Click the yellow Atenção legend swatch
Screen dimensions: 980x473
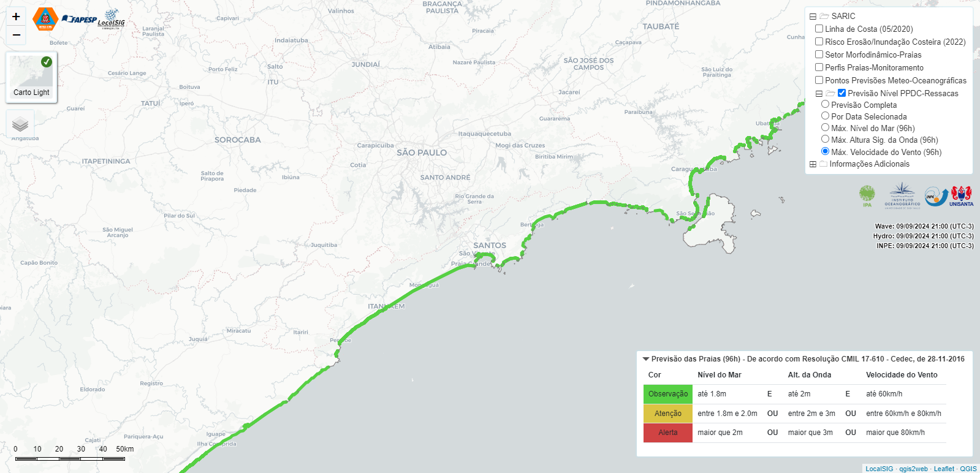point(668,414)
